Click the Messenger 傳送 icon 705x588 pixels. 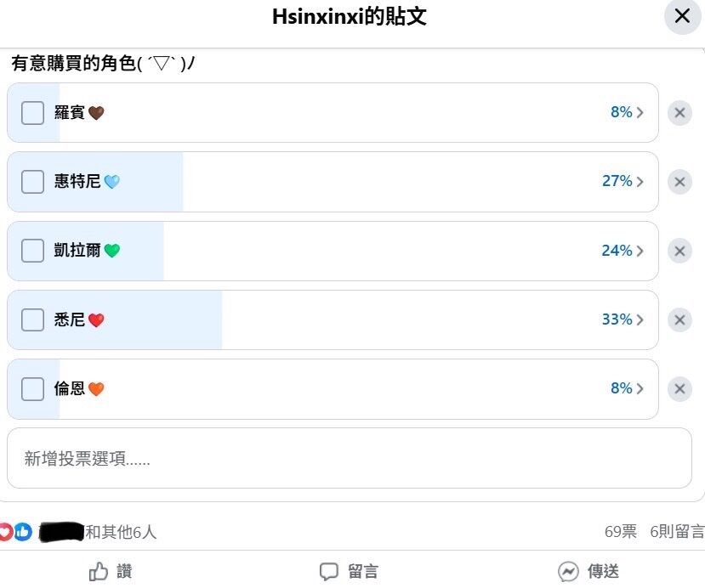[x=568, y=572]
